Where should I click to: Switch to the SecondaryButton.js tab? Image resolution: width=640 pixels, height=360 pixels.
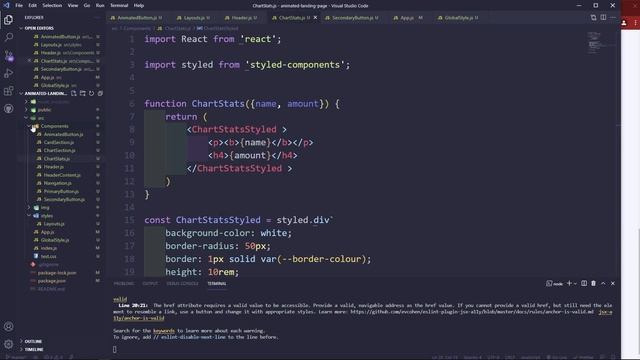click(352, 18)
